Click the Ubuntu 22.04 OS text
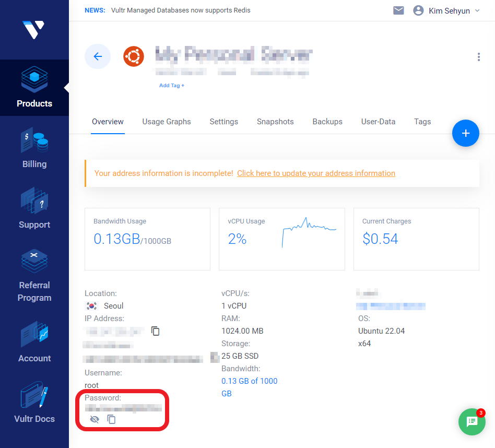This screenshot has width=495, height=448. pos(381,331)
